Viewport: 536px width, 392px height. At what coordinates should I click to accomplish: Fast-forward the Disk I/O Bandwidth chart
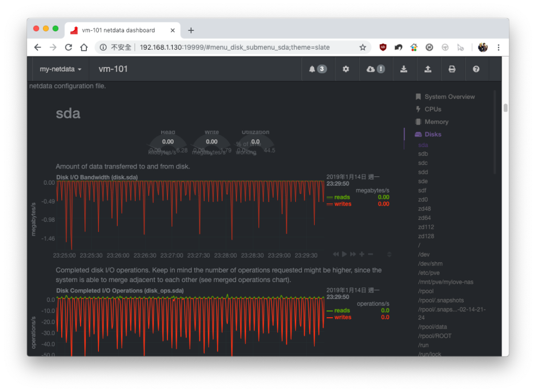click(353, 254)
